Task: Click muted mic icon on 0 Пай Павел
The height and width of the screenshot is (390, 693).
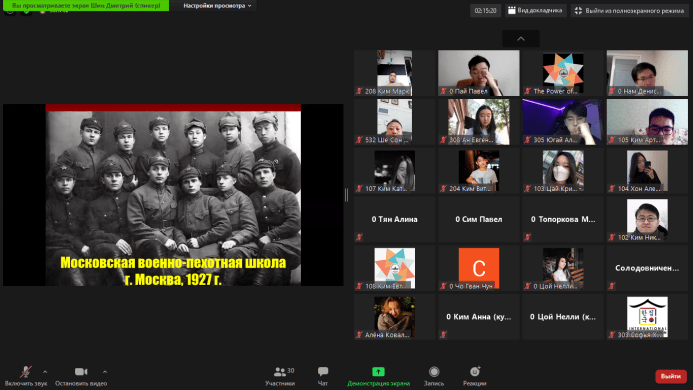Action: click(x=443, y=91)
